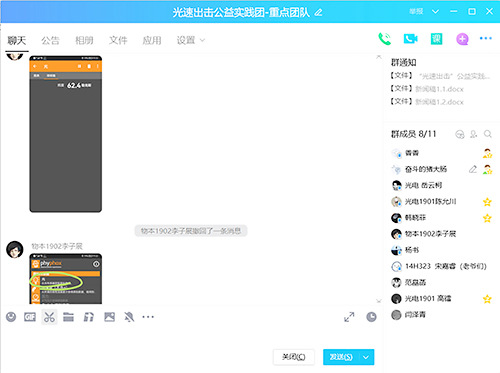Open the send button options arrow
The width and height of the screenshot is (500, 373).
(x=366, y=357)
